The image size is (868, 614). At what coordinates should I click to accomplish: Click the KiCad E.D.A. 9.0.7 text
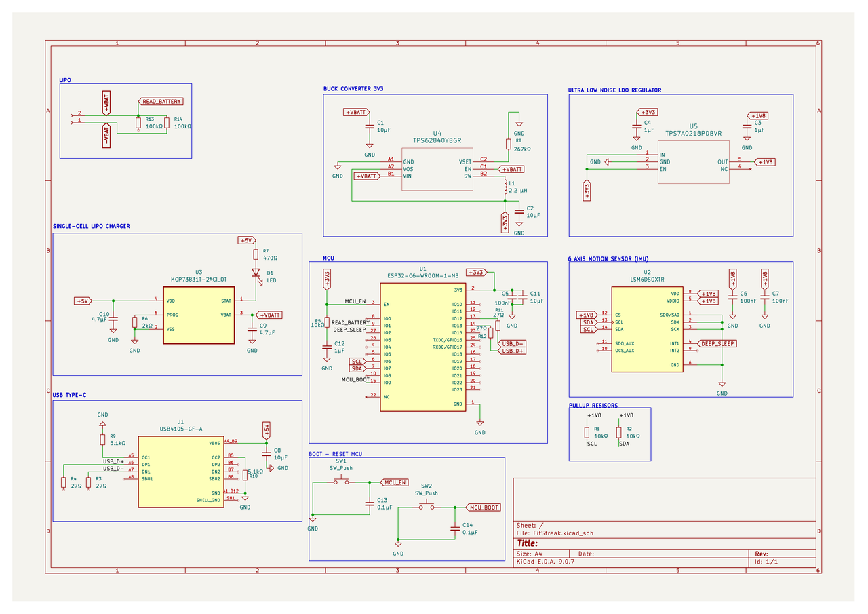pos(545,562)
